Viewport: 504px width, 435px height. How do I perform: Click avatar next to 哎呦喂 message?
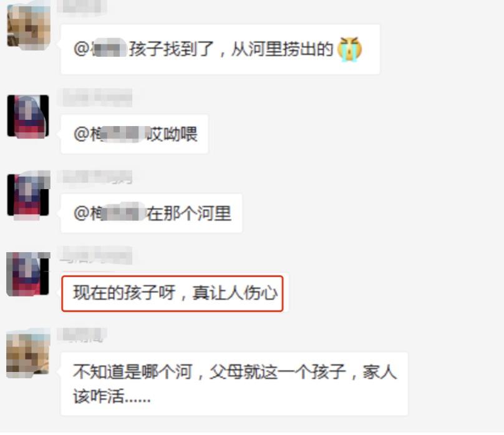pos(28,116)
